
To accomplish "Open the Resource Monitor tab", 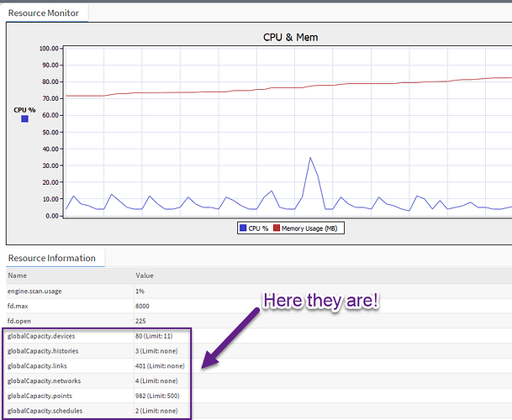I will tap(44, 13).
